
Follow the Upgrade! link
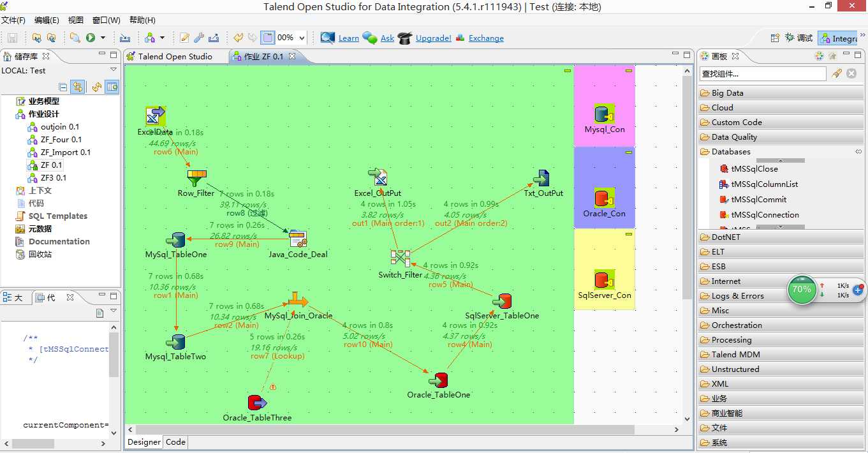point(433,38)
